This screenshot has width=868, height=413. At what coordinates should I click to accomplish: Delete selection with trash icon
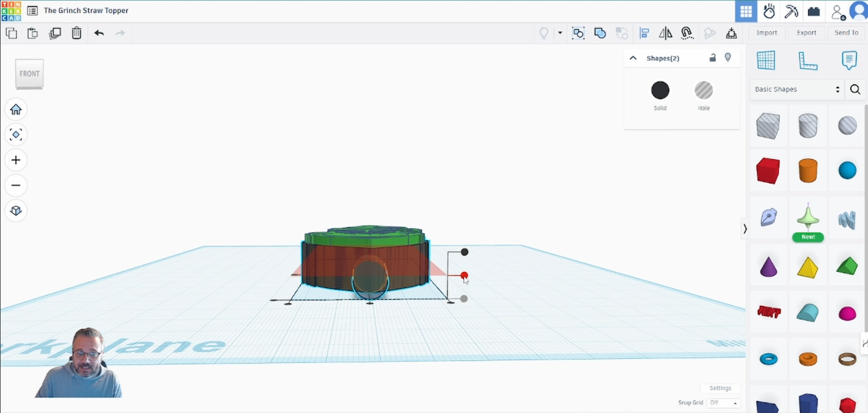point(76,33)
